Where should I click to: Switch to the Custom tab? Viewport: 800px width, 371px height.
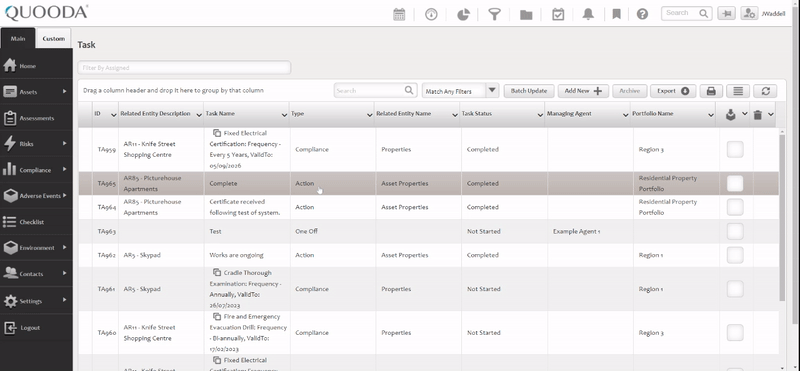click(54, 38)
